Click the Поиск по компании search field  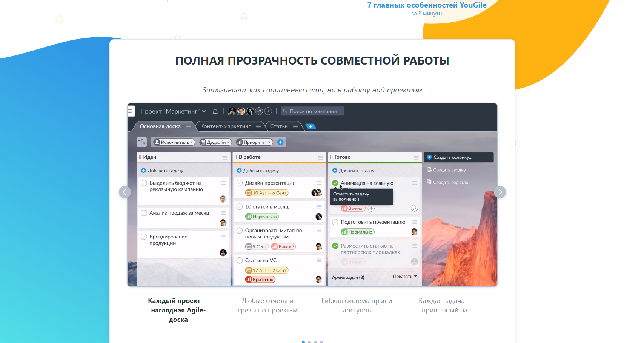312,111
